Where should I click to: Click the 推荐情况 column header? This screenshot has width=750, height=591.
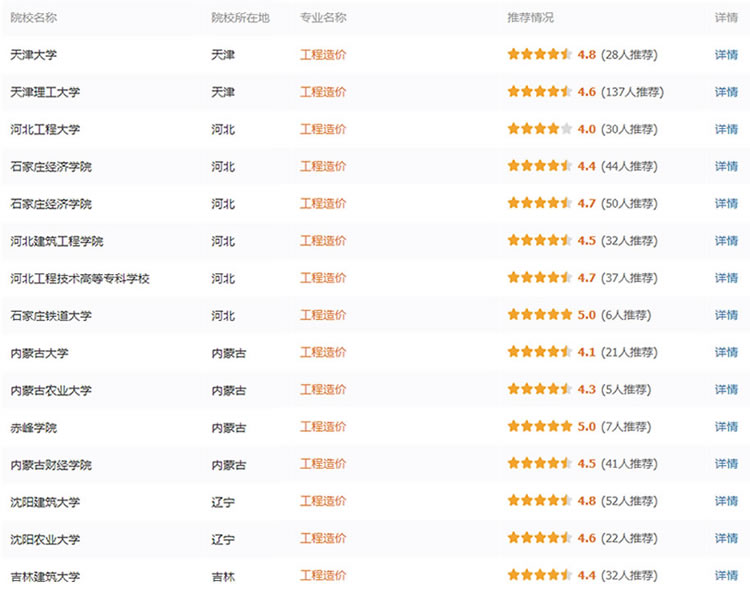point(530,18)
